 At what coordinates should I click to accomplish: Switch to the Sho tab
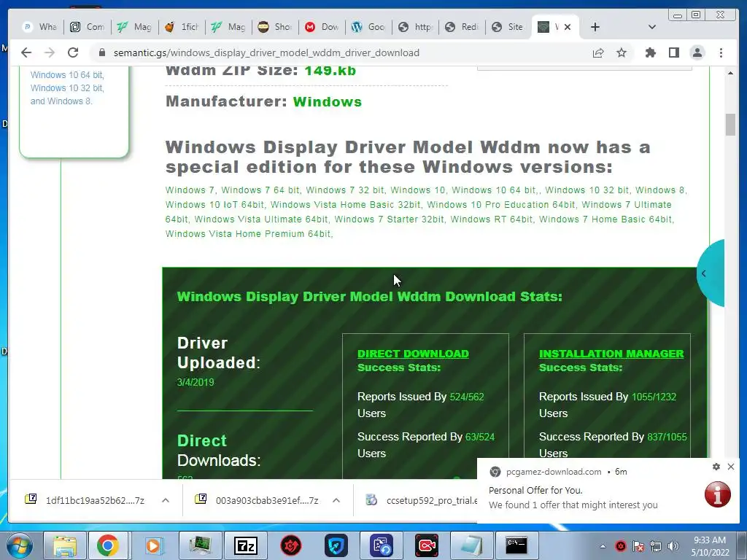tap(275, 27)
